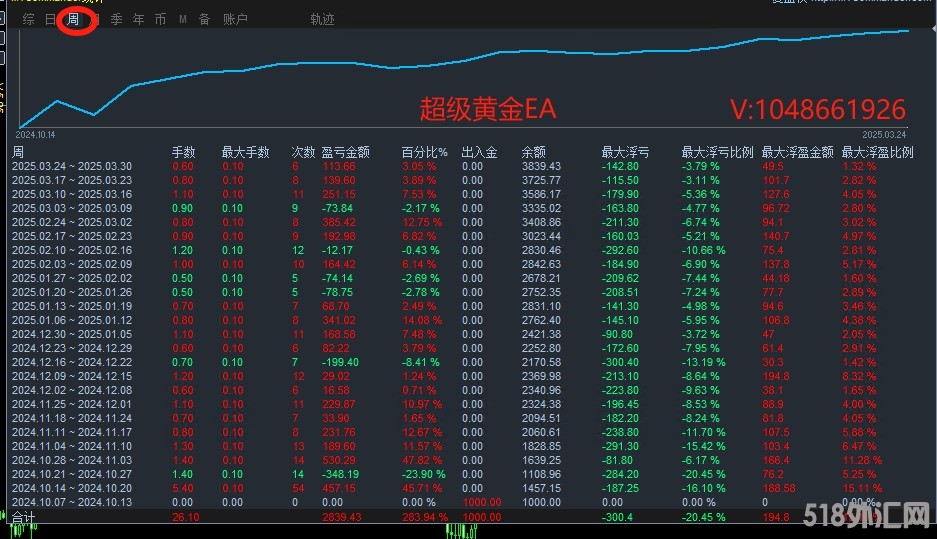Open the 备 notes tab

[x=204, y=19]
